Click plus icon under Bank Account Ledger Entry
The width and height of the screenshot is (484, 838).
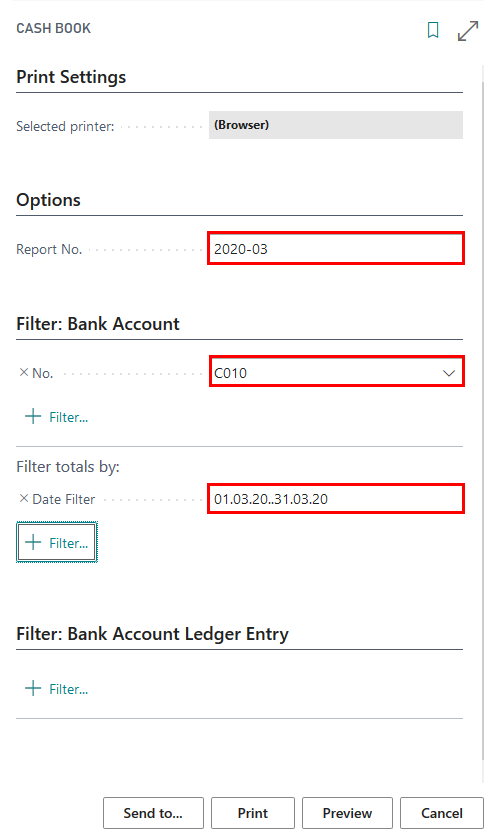33,688
